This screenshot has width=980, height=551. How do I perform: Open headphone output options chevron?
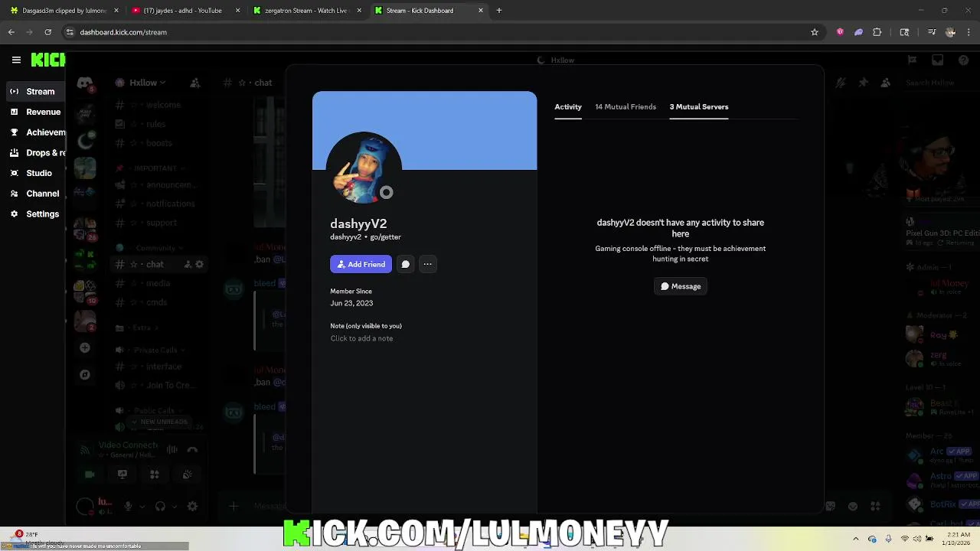pos(175,506)
